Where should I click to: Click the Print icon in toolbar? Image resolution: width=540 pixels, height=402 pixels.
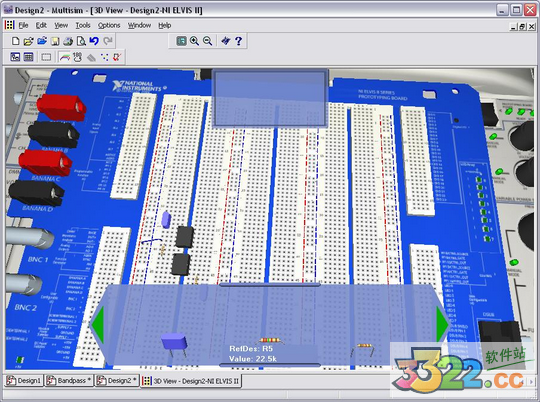tap(68, 41)
